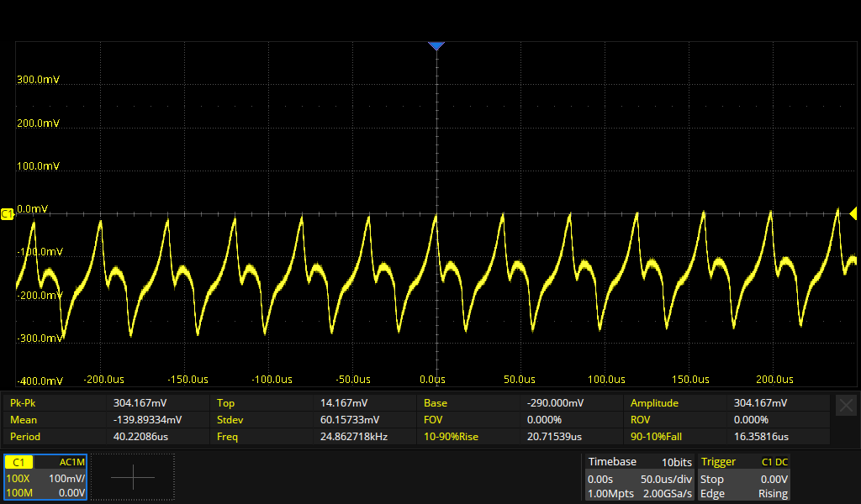Open the Timebase settings panel

640,477
